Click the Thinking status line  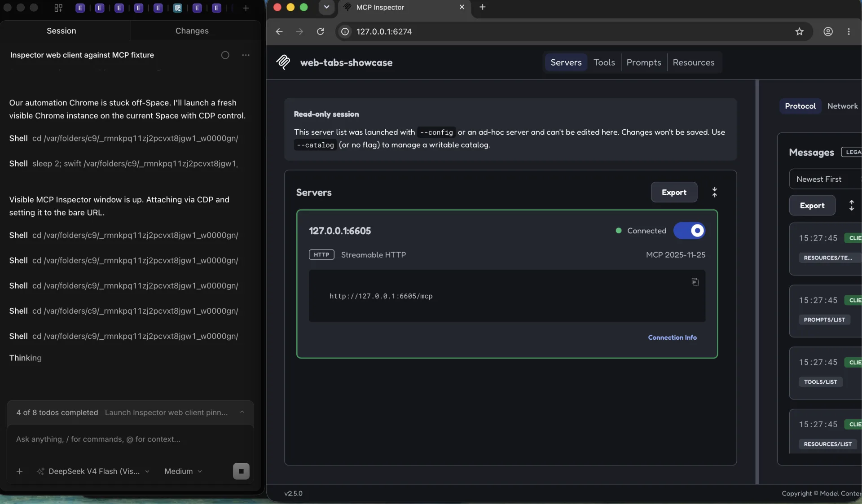pyautogui.click(x=25, y=358)
